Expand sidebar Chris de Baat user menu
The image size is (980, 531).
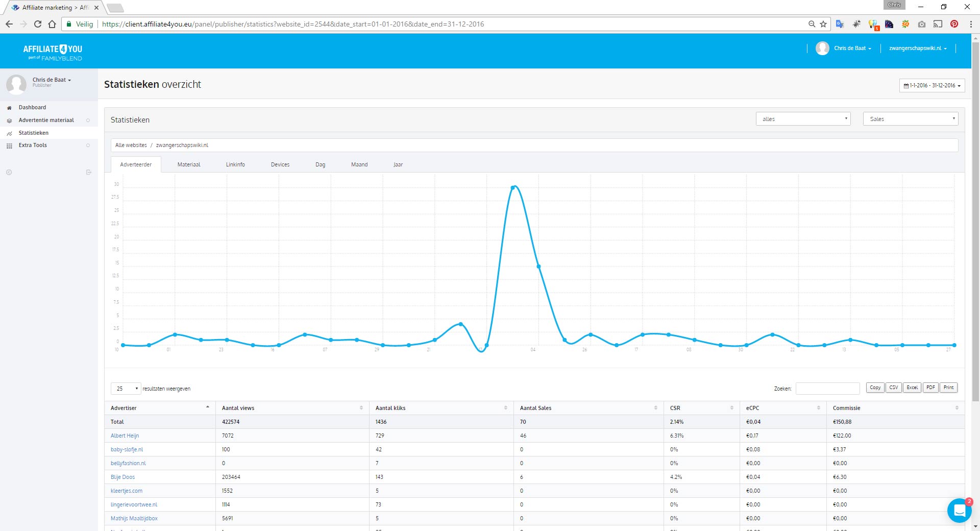(x=52, y=80)
